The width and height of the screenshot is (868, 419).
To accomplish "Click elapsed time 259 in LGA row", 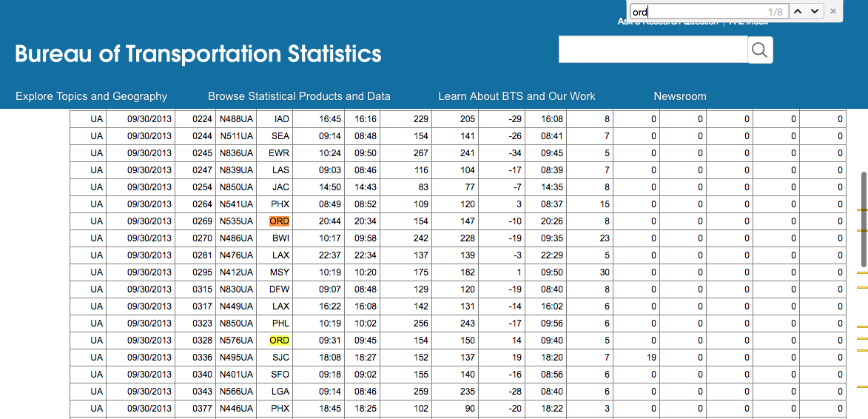I will point(421,392).
